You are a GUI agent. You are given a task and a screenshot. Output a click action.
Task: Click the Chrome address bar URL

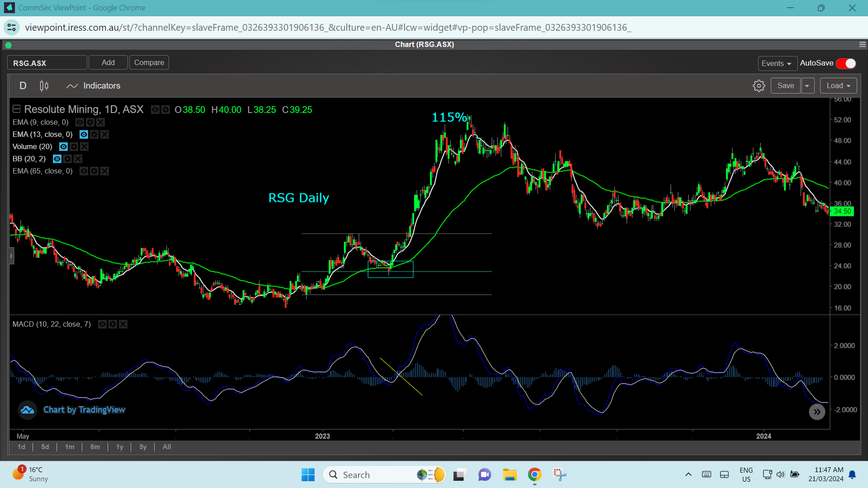click(328, 28)
